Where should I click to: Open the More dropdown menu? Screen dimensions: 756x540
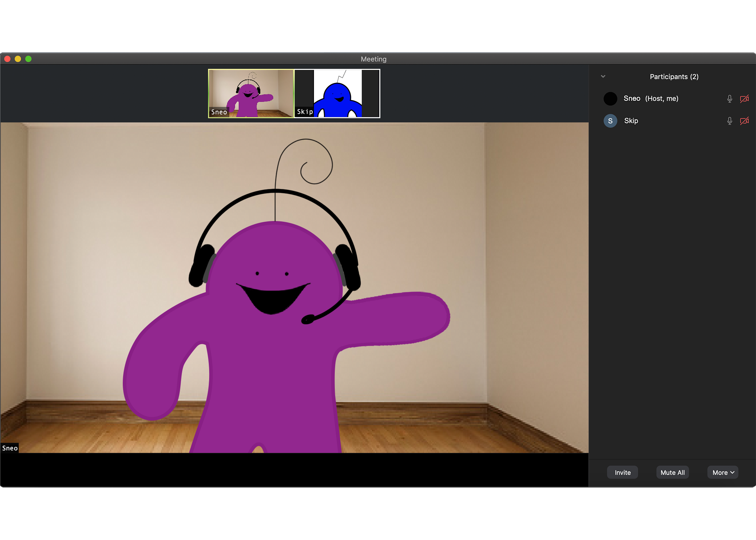723,472
